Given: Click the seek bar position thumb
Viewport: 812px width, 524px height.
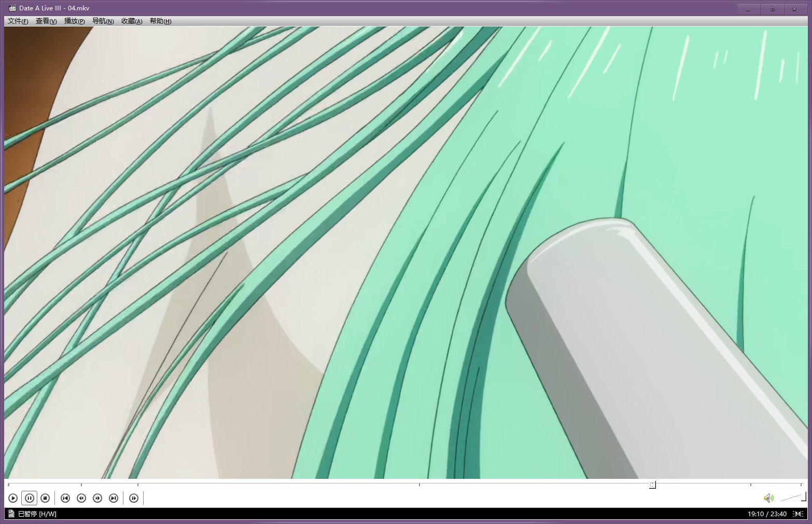Looking at the screenshot, I should coord(653,485).
